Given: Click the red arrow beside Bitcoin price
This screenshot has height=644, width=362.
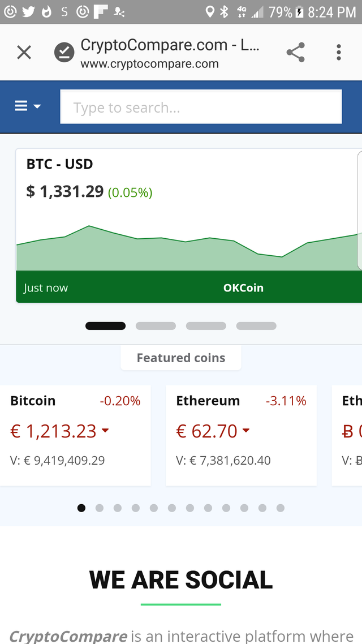Looking at the screenshot, I should [x=105, y=431].
